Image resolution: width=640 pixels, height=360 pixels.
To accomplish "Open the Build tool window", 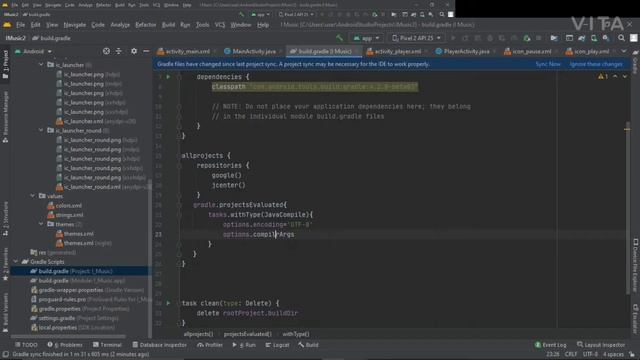I will pos(308,345).
